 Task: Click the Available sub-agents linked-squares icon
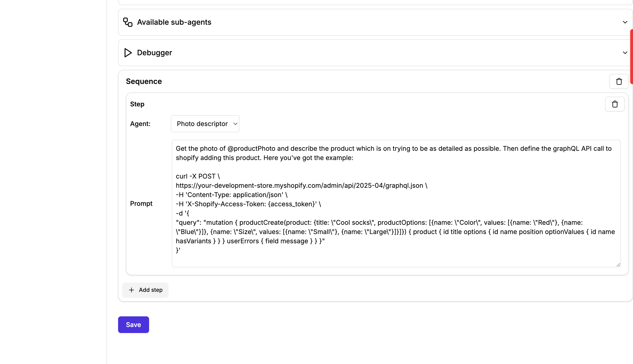click(128, 22)
